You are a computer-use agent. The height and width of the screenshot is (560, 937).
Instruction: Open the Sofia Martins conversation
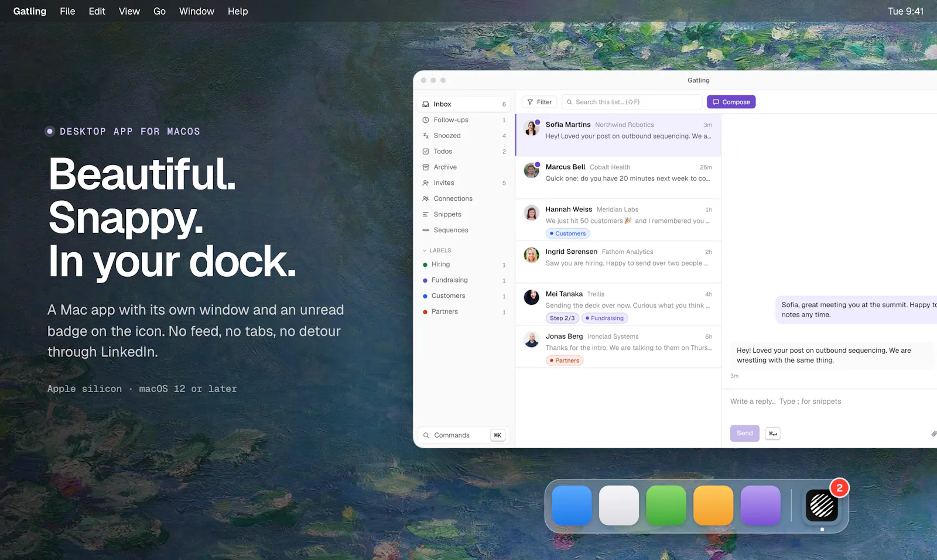point(618,135)
